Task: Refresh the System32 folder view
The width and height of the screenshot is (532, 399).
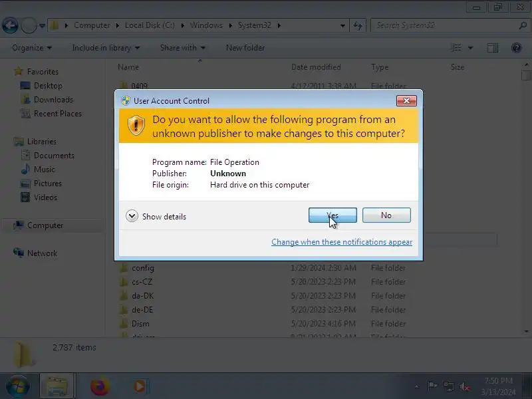Action: click(358, 25)
